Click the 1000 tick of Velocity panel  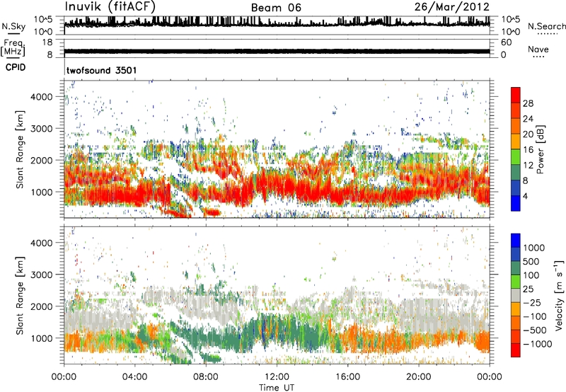(x=41, y=338)
